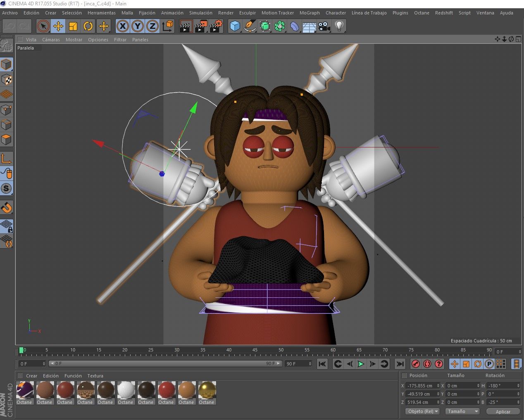Switch to edges mode

(7, 124)
